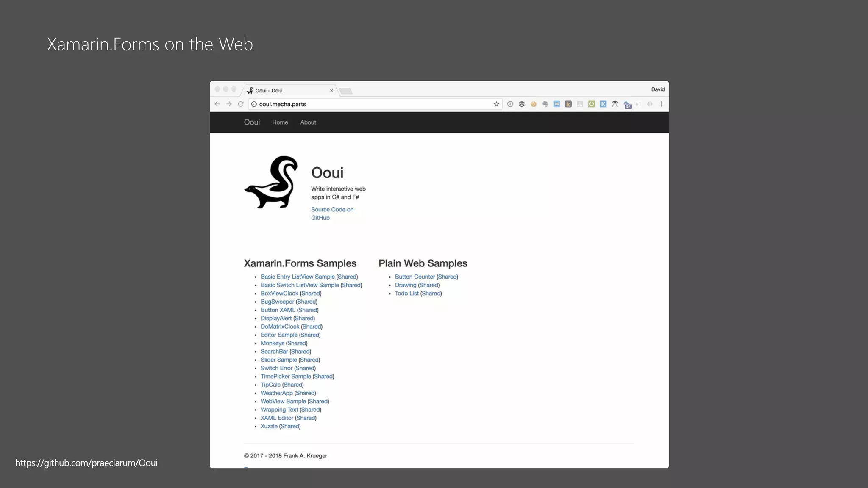Open the Source Code on GitHub link
This screenshot has height=488, width=868.
tap(332, 213)
